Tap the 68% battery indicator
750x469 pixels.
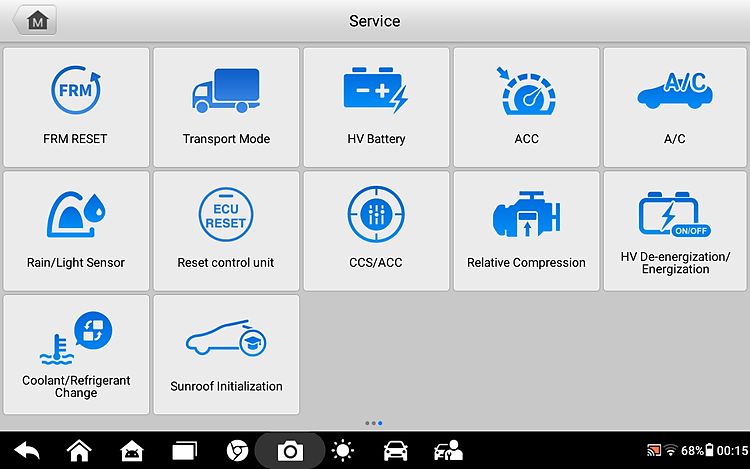point(697,450)
